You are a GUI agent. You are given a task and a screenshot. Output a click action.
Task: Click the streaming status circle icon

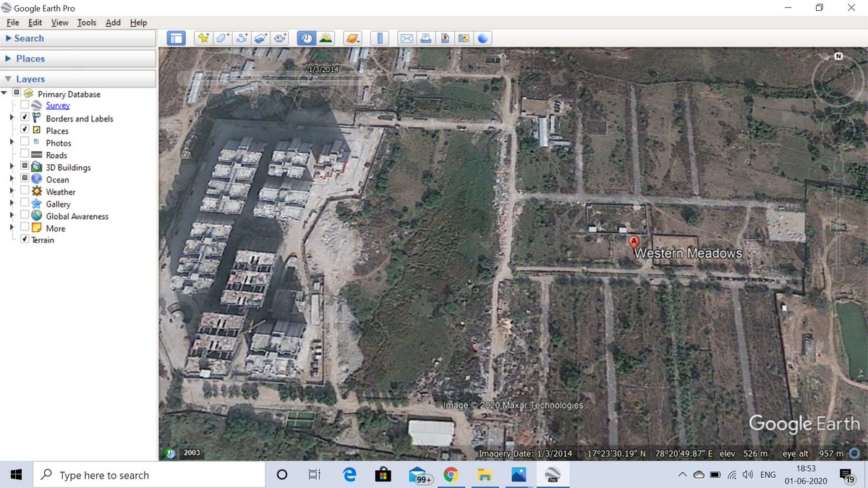[x=856, y=453]
